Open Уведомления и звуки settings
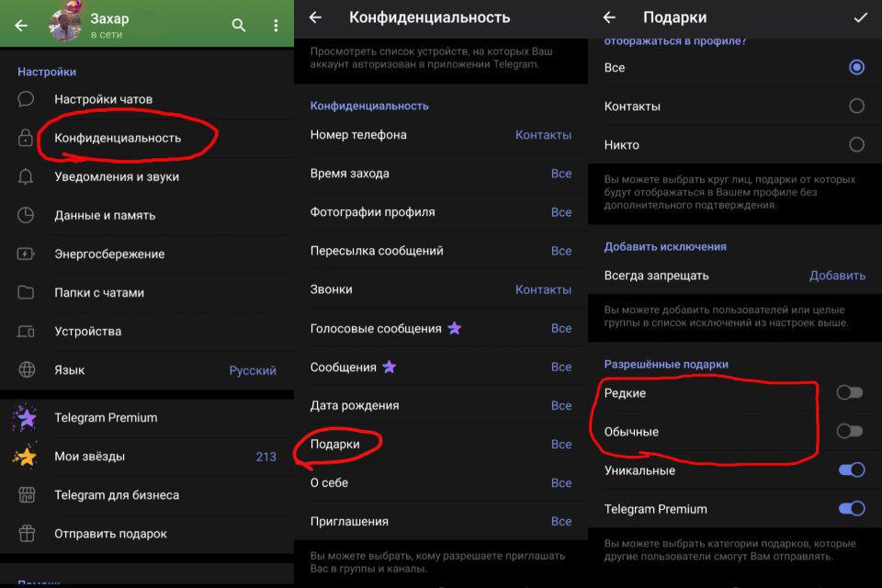Viewport: 882px width, 588px height. (x=147, y=176)
